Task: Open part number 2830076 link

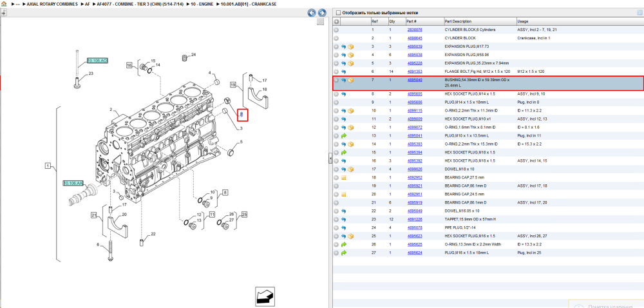Action: (414, 30)
